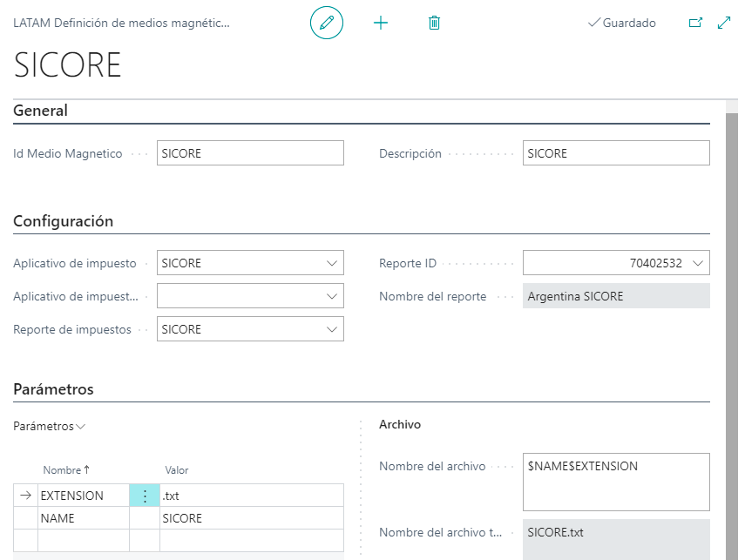Delete record using trash icon
This screenshot has width=745, height=560.
tap(434, 23)
